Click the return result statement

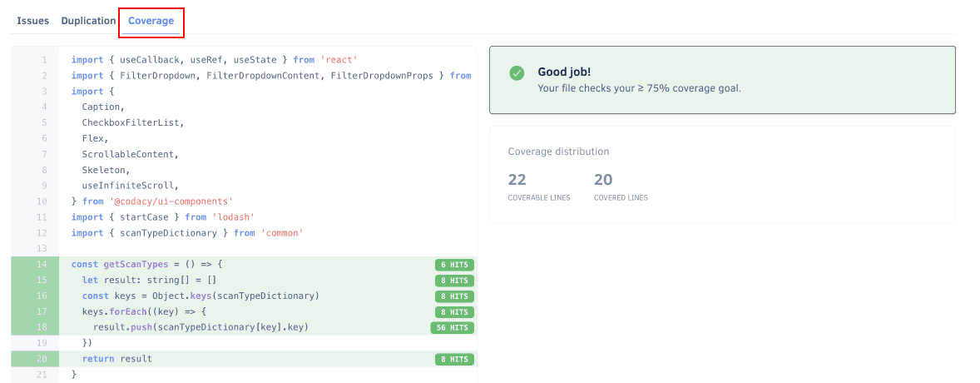pos(117,359)
